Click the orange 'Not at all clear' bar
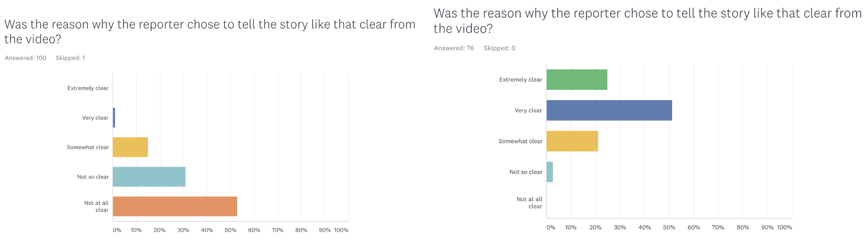868x246 pixels. coord(175,206)
